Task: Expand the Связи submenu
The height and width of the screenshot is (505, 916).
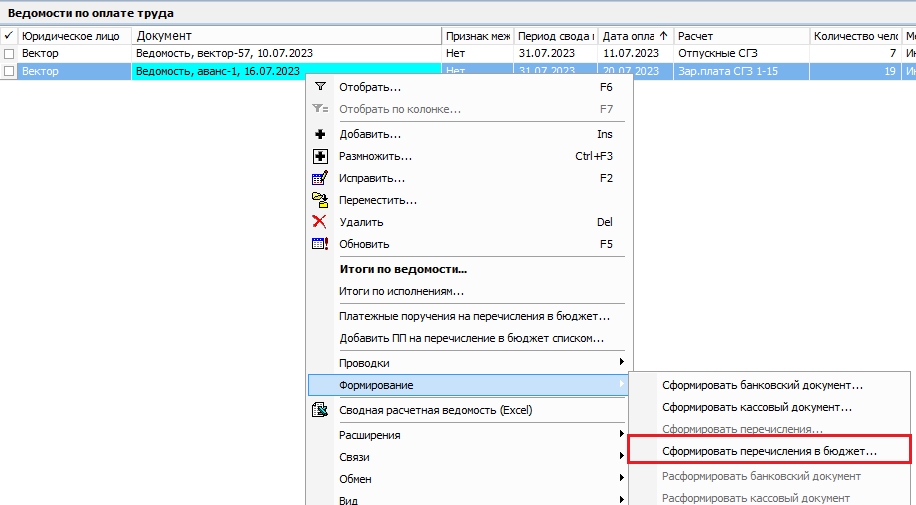Action: [470, 457]
